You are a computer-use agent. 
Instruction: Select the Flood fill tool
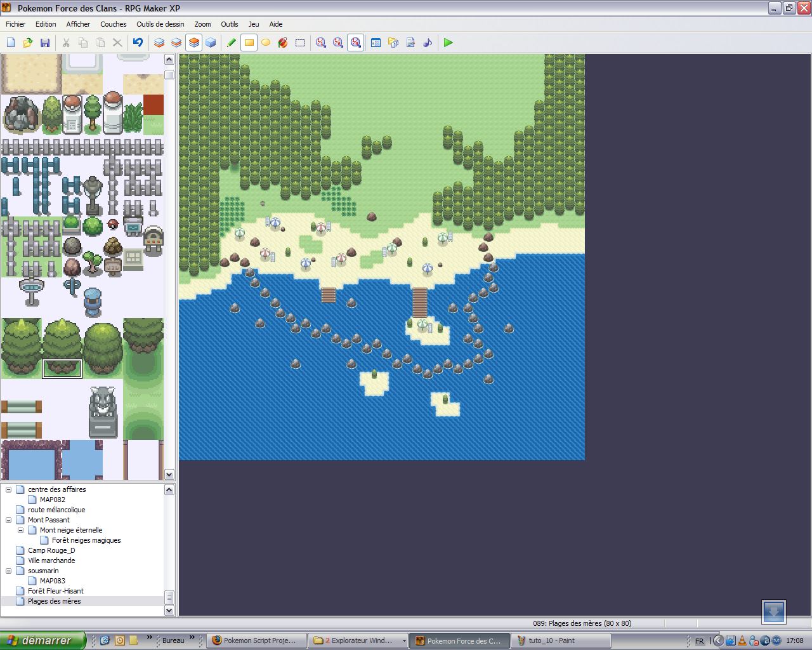[283, 43]
